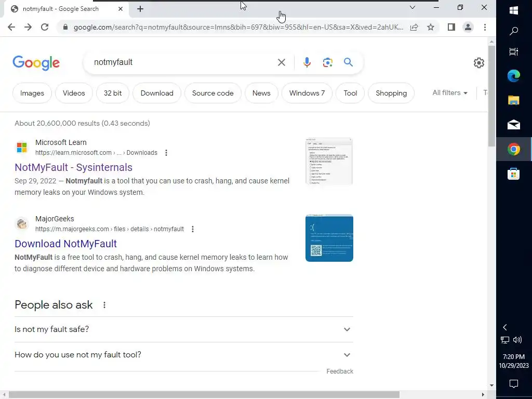Click the page scroll-down arrow
The width and height of the screenshot is (532, 399).
point(491,385)
